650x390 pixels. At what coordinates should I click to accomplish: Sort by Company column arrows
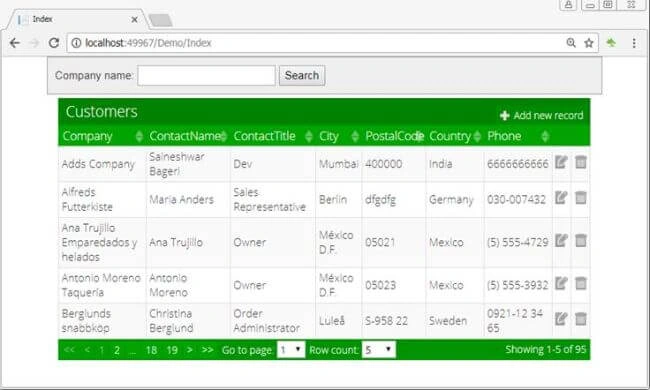139,136
